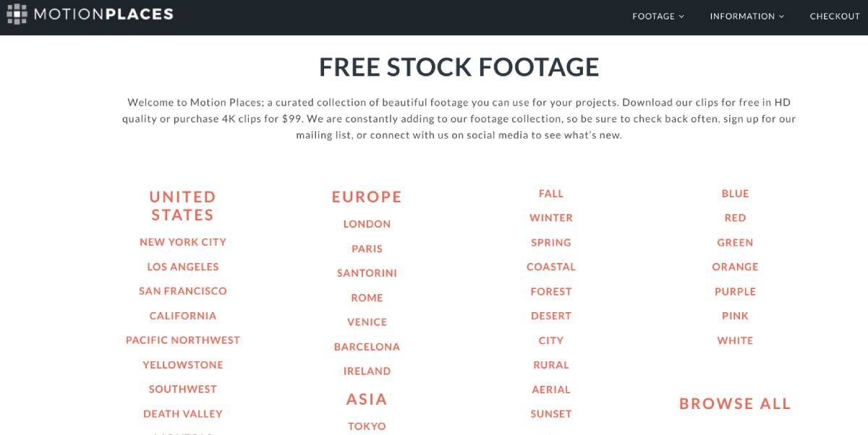This screenshot has width=868, height=435.
Task: Go to Checkout in the navigation bar
Action: click(x=835, y=16)
